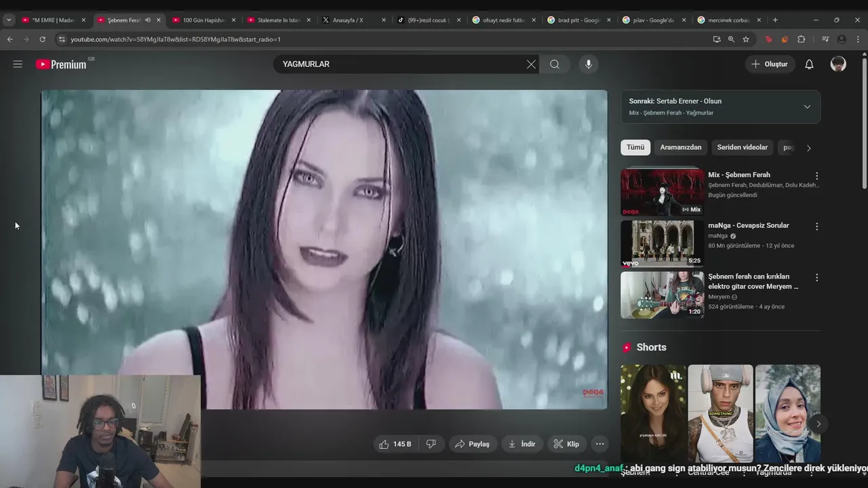Open the red tag extension icon
The image size is (868, 488).
(768, 39)
